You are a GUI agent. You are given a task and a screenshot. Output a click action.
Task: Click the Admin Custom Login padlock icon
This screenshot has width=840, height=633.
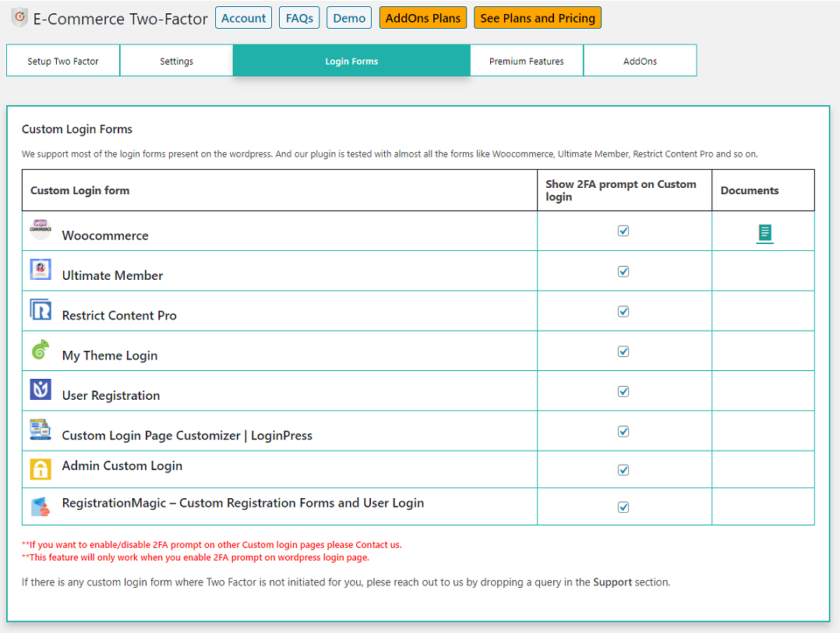pyautogui.click(x=41, y=469)
